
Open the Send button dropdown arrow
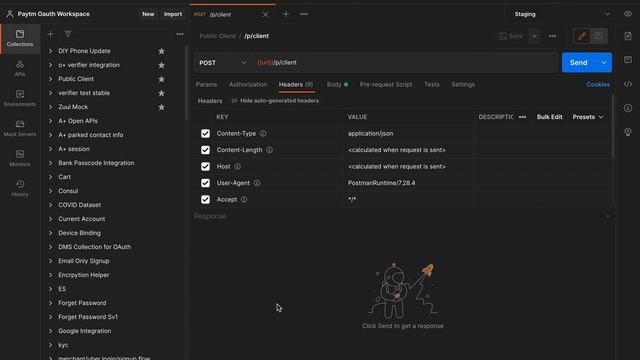point(604,62)
